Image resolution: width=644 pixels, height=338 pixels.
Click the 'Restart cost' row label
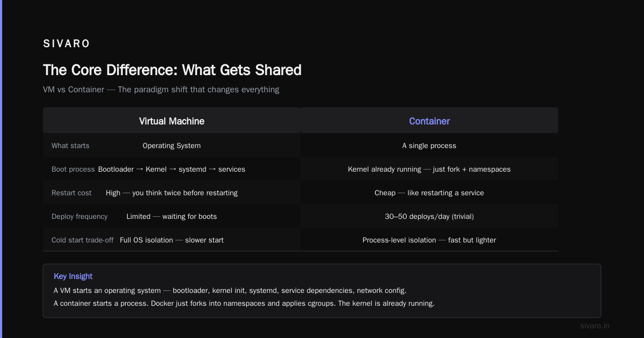tap(71, 193)
